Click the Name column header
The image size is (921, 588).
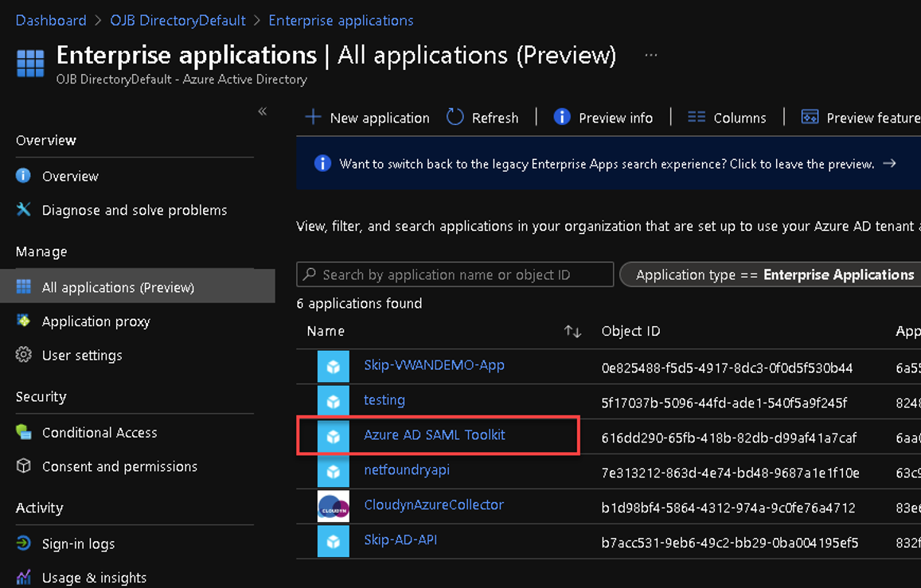[x=326, y=331]
